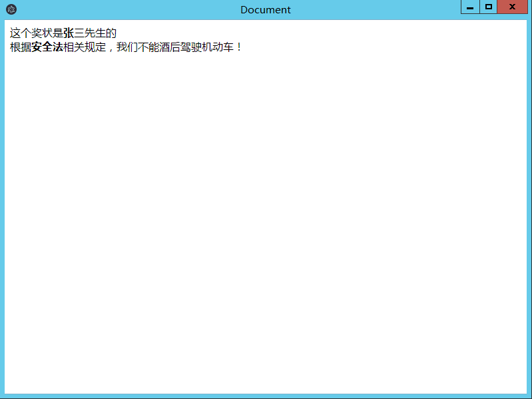
Task: Click the Document title text
Action: (x=266, y=10)
